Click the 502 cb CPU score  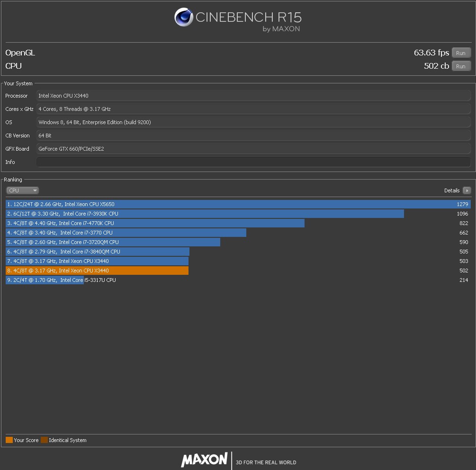click(437, 66)
